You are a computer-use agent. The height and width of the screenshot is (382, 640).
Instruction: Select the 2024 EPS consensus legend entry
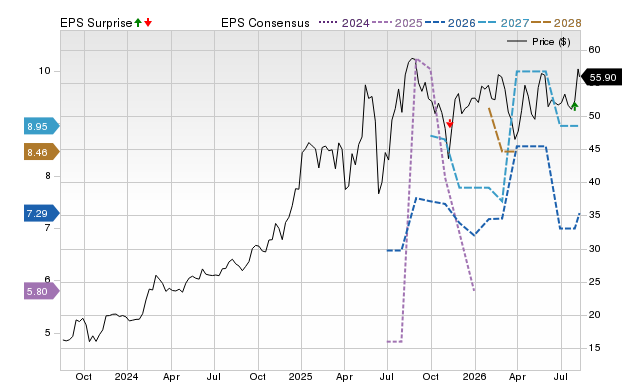[344, 23]
